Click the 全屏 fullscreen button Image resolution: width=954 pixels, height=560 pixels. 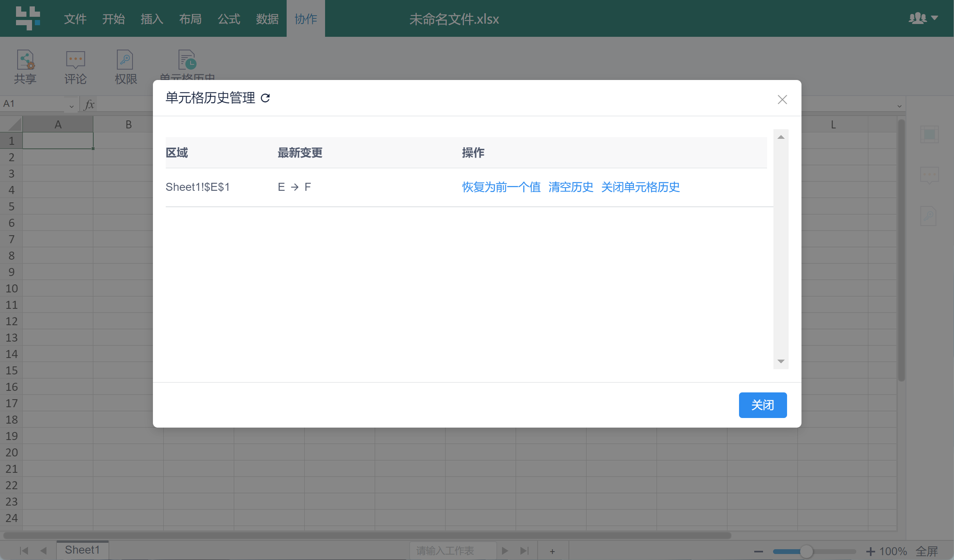tap(927, 552)
